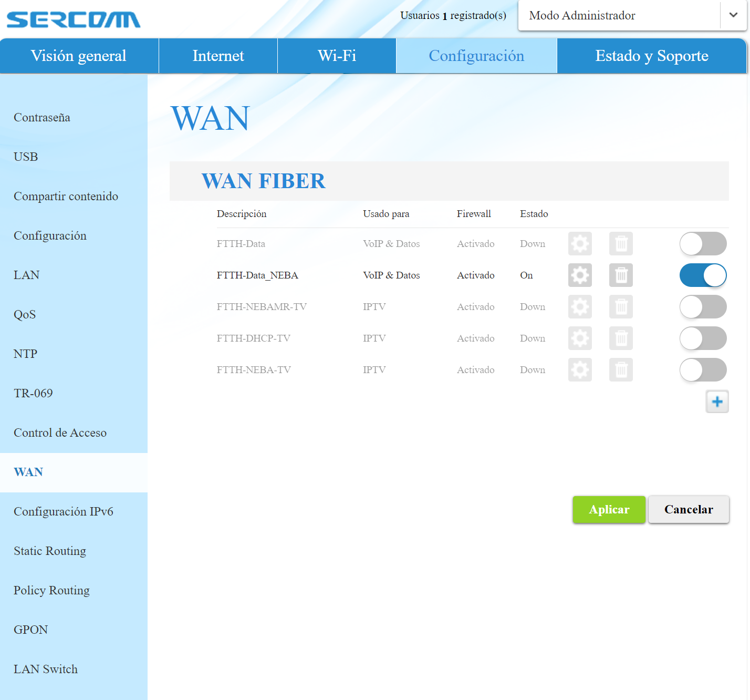Image resolution: width=750 pixels, height=700 pixels.
Task: Open settings for FTTH-Data_NEBA connection
Action: (x=580, y=275)
